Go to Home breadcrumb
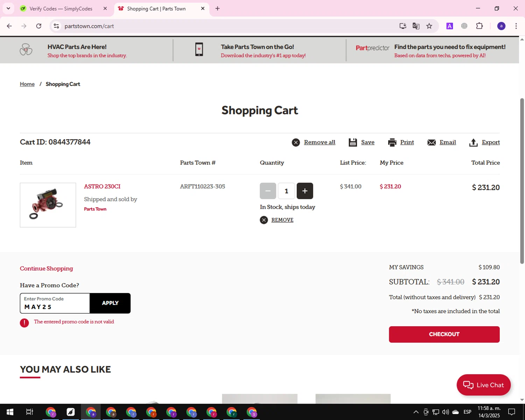 coord(27,84)
